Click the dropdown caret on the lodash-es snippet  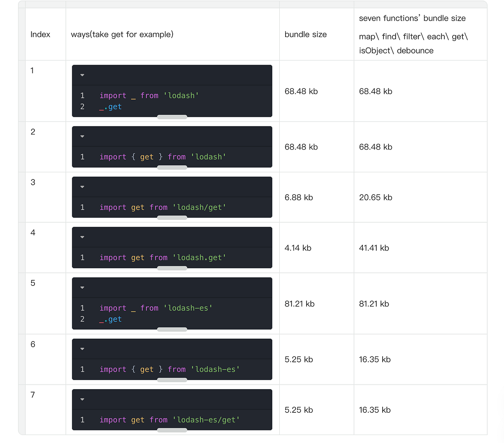[82, 287]
